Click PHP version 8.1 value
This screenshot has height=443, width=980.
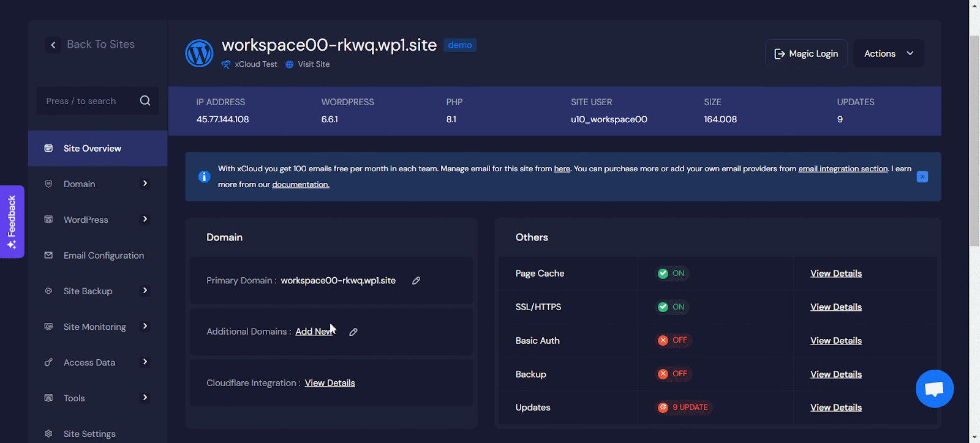(451, 119)
